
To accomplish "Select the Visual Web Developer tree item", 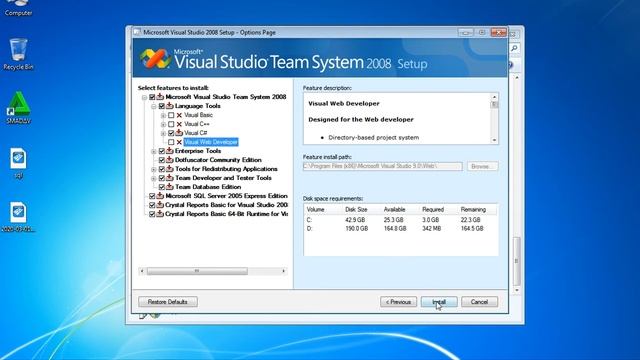I will tap(211, 142).
